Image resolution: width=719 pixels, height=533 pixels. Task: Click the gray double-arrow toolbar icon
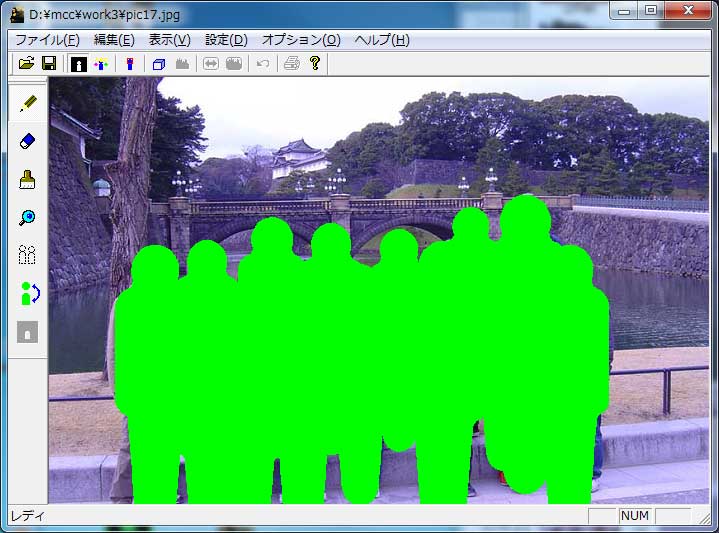click(x=210, y=64)
